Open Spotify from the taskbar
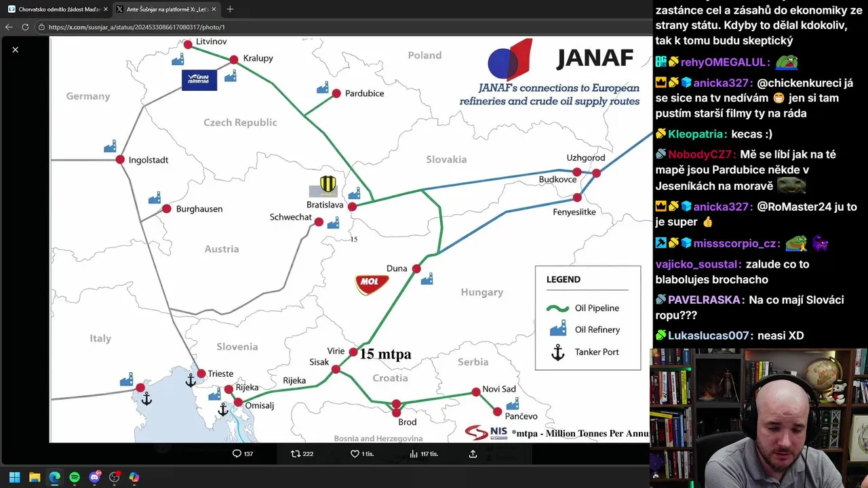This screenshot has height=488, width=868. pos(75,477)
